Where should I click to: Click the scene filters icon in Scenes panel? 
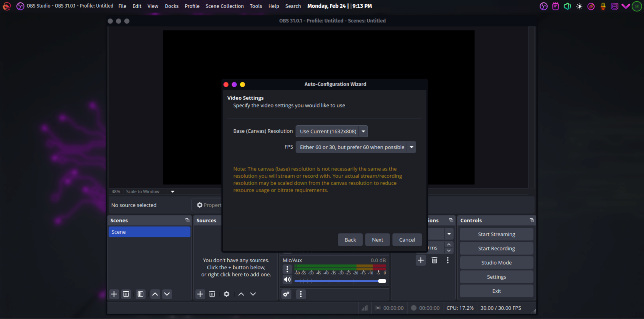140,294
